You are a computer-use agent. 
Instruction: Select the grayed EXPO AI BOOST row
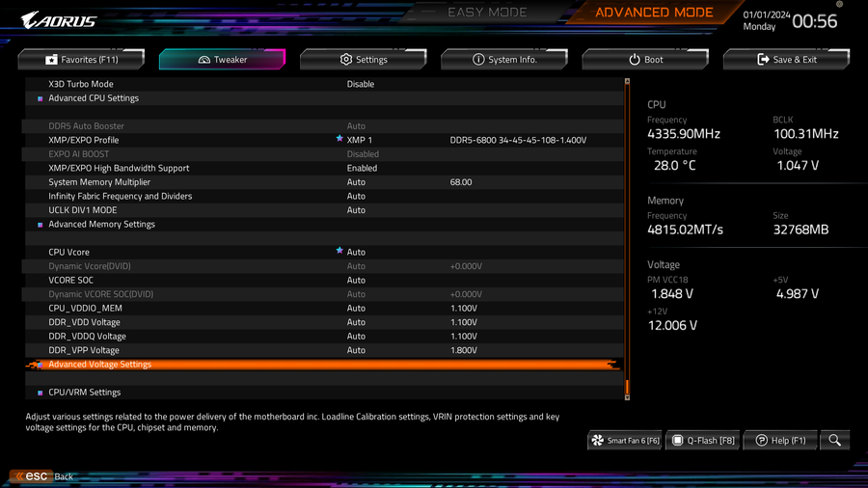coord(324,154)
